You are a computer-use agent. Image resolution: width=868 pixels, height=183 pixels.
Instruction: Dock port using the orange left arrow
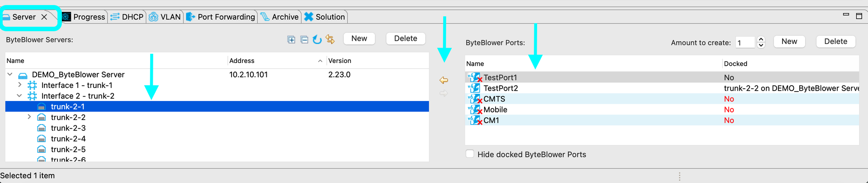(444, 80)
